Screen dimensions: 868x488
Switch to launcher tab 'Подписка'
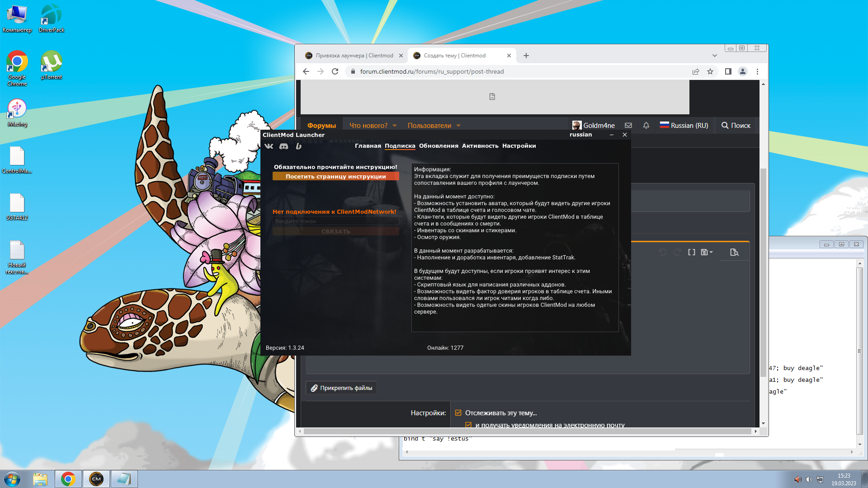400,146
